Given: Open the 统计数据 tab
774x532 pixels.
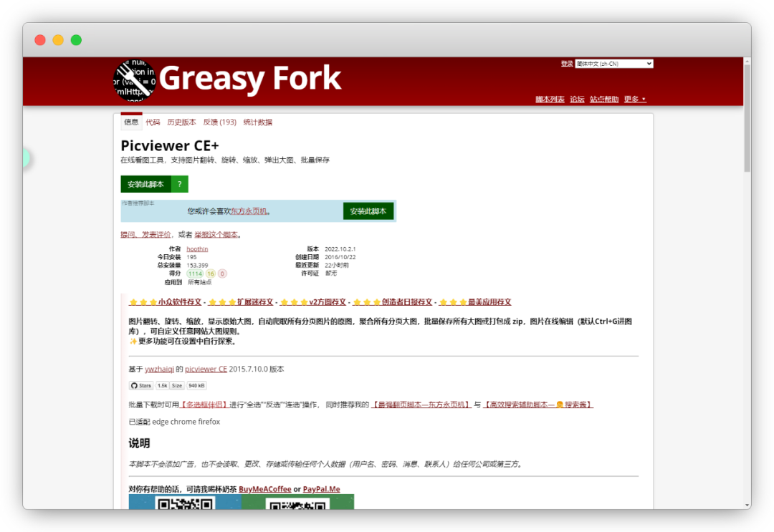Looking at the screenshot, I should point(258,122).
